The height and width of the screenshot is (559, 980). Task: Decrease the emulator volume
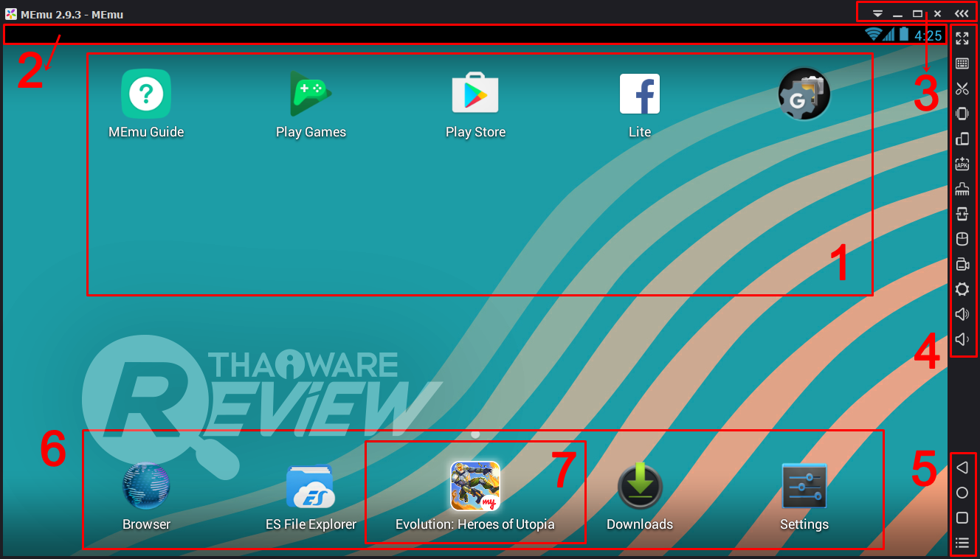962,339
